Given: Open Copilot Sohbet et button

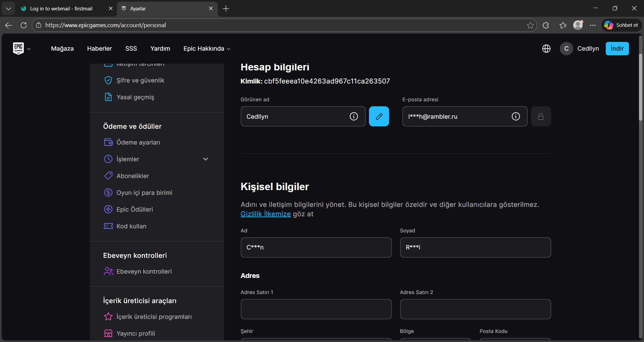Looking at the screenshot, I should (x=622, y=25).
